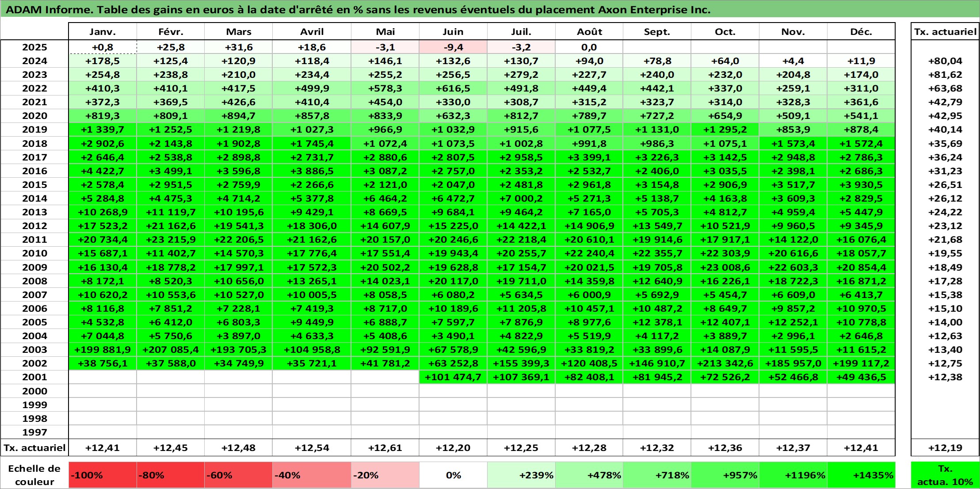Click the 'Janv.' column header
The height and width of the screenshot is (489, 980).
click(103, 32)
